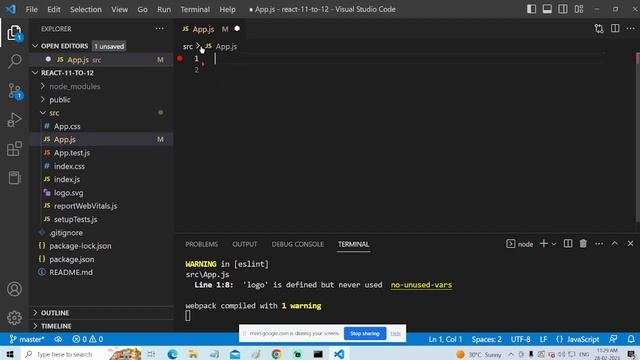Maximize panel size with chevron up
640x360 pixels.
click(615, 244)
